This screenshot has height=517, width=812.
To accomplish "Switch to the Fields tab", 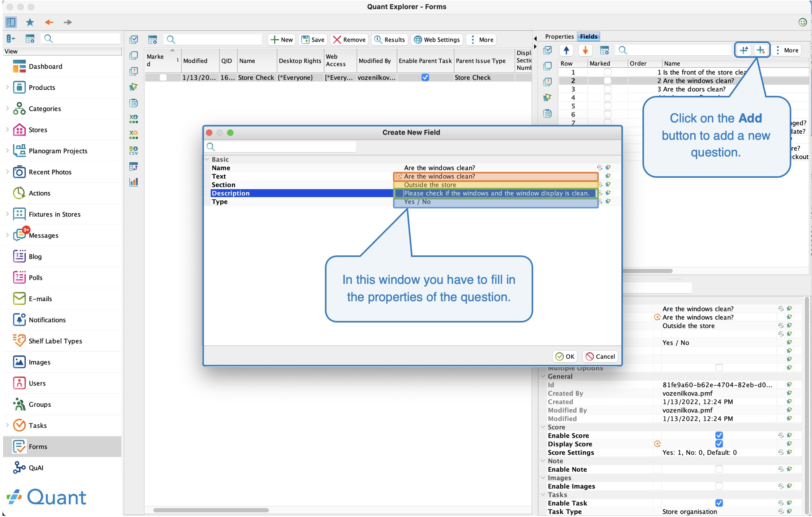I will (589, 36).
